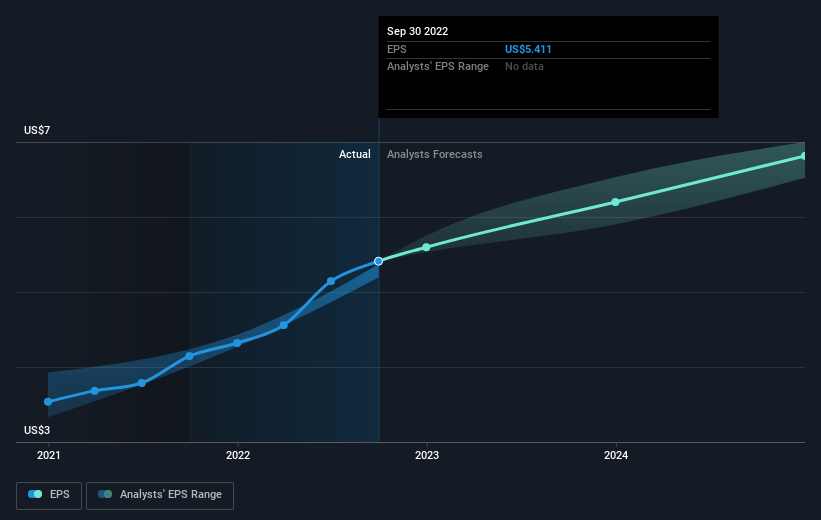This screenshot has width=821, height=520.
Task: Click the 2024 x-axis label
Action: [x=616, y=455]
